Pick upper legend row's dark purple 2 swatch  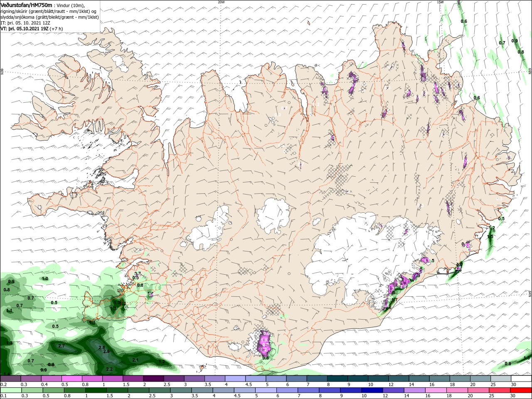pos(153,379)
